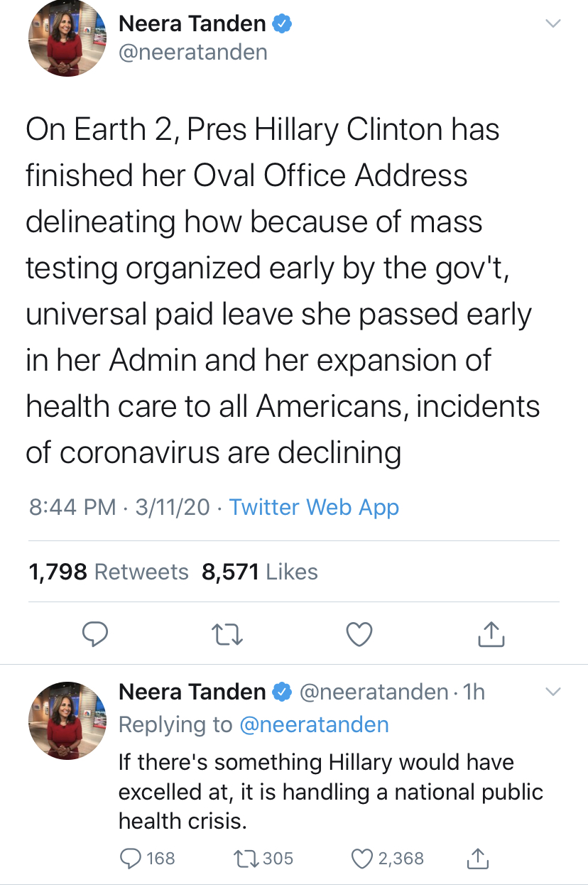This screenshot has height=887, width=588.
Task: Like the main tweet with heart icon
Action: pyautogui.click(x=359, y=633)
